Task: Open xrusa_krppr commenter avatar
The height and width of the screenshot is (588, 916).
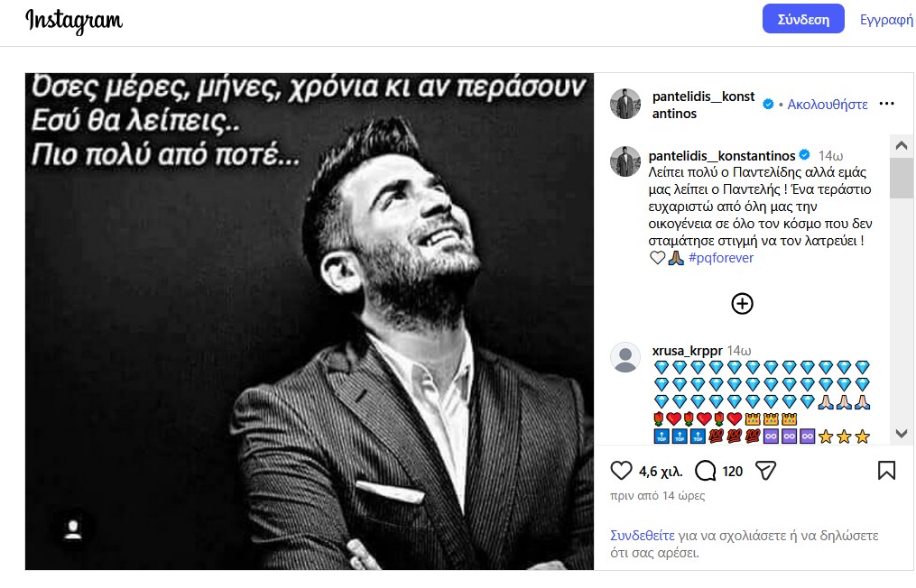Action: tap(625, 357)
